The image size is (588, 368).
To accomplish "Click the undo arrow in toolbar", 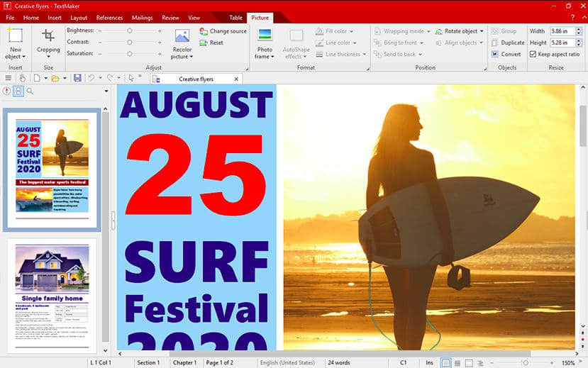I will (x=91, y=78).
